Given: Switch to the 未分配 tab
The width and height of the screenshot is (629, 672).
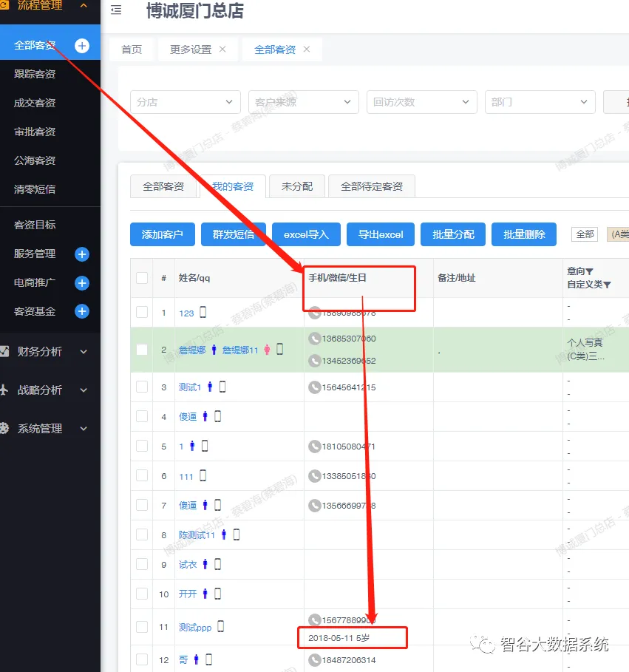Looking at the screenshot, I should 296,186.
